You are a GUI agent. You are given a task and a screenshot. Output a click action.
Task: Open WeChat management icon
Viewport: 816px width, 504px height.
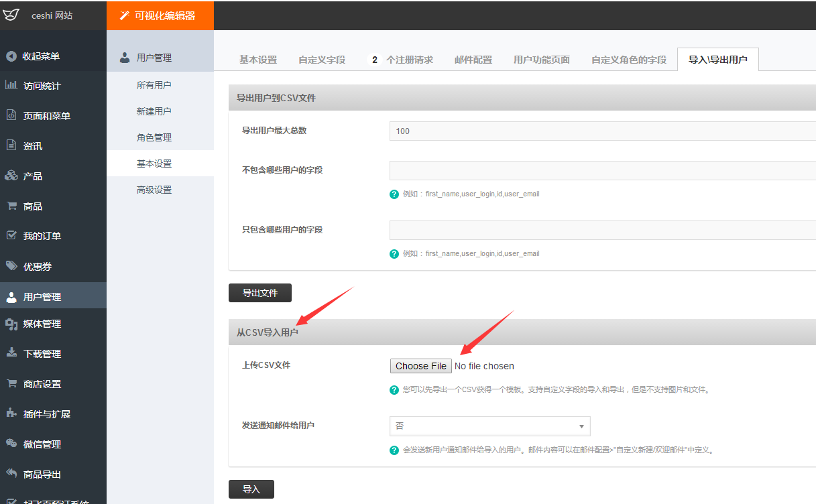tap(11, 444)
